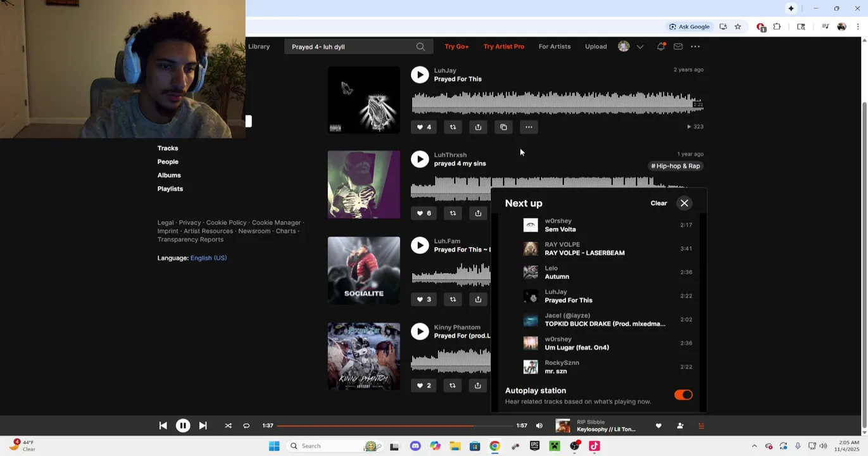Image resolution: width=868 pixels, height=456 pixels.
Task: Open Discord from the Windows taskbar
Action: click(x=415, y=446)
